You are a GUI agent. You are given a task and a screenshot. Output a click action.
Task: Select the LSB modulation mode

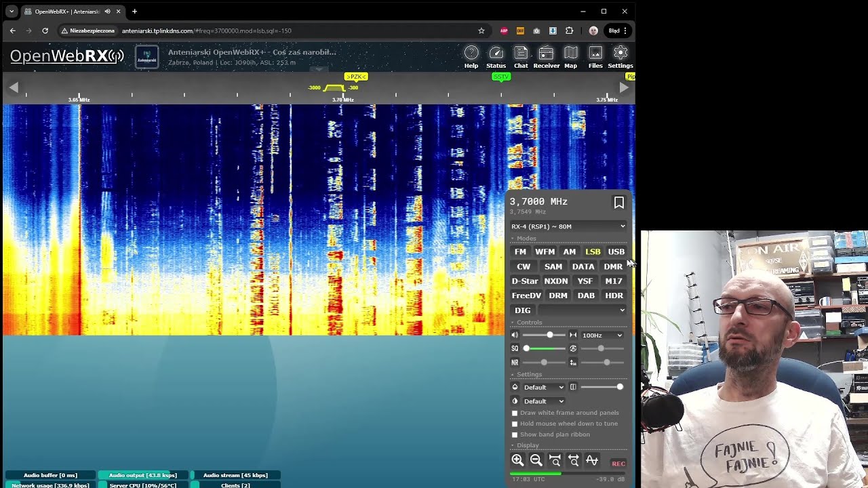(x=593, y=251)
